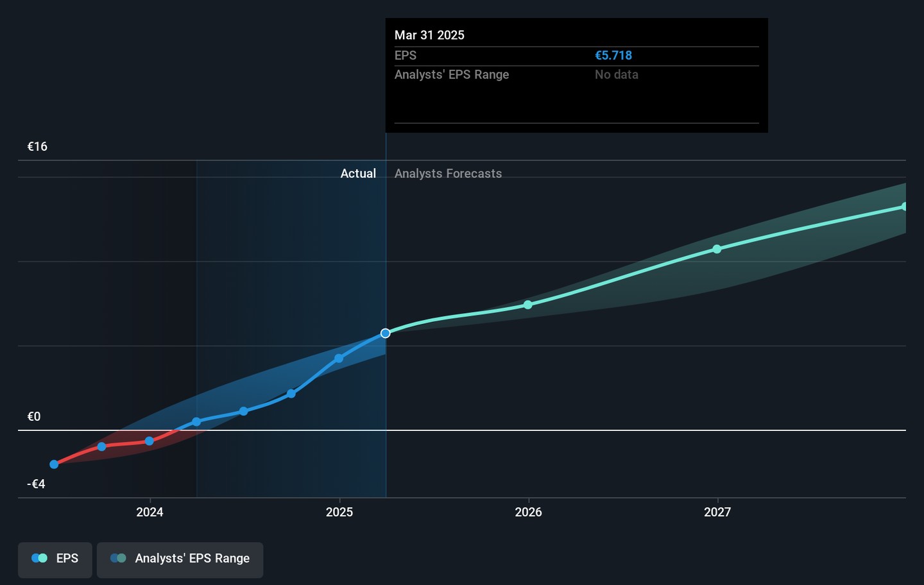Click the final forecast point at right edge
Viewport: 924px width, 585px height.
(x=904, y=207)
